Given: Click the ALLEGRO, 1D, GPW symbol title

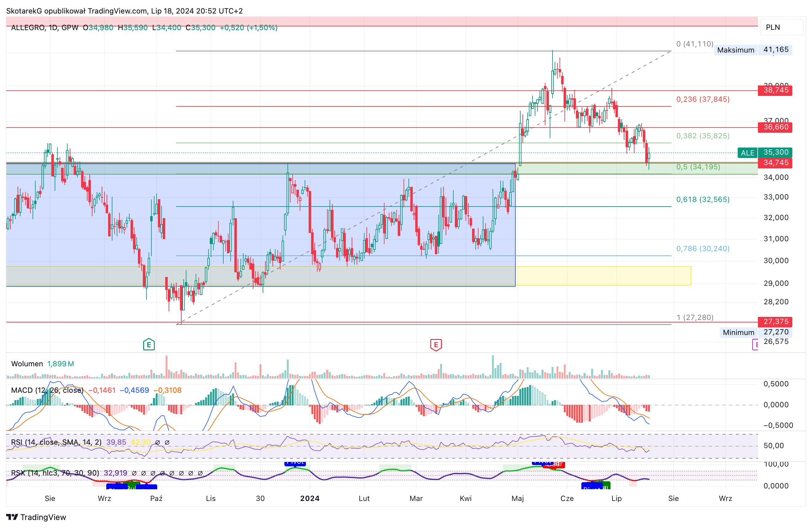Looking at the screenshot, I should pyautogui.click(x=45, y=27).
